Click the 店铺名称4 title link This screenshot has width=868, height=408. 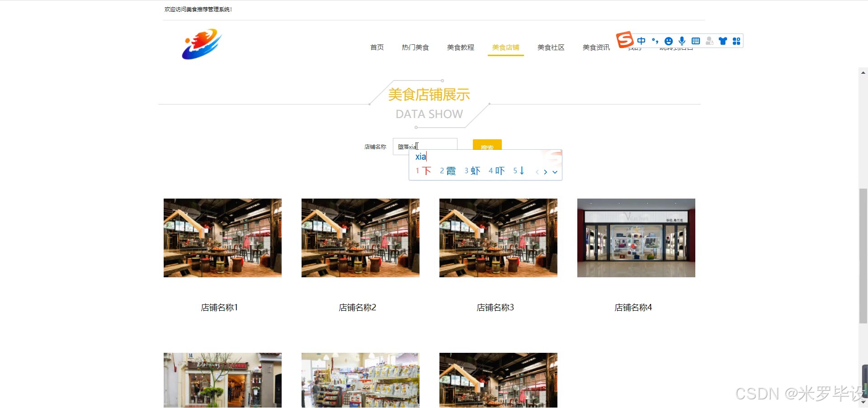pos(633,308)
